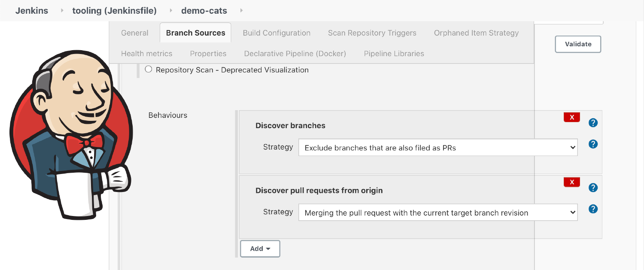Click the Validate button
Image resolution: width=644 pixels, height=270 pixels.
(x=578, y=44)
